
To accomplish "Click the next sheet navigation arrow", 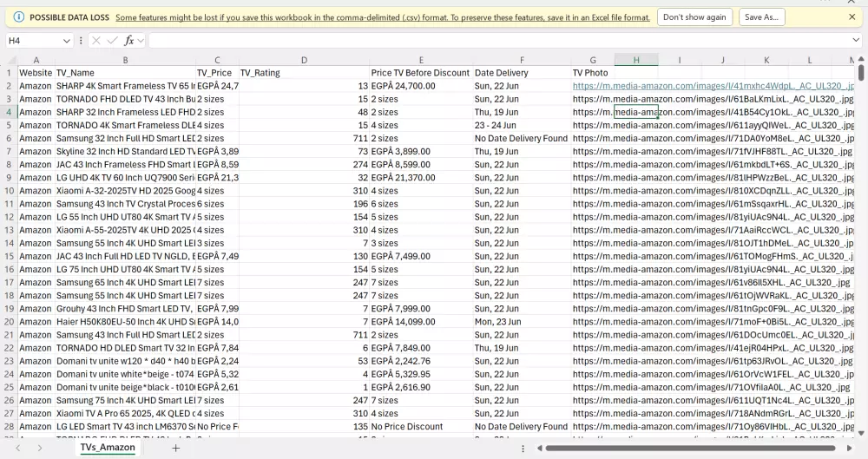I will (x=39, y=448).
